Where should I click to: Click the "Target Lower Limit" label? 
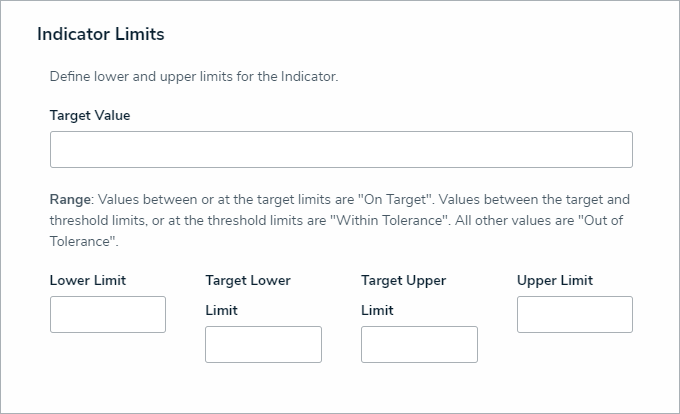(248, 281)
